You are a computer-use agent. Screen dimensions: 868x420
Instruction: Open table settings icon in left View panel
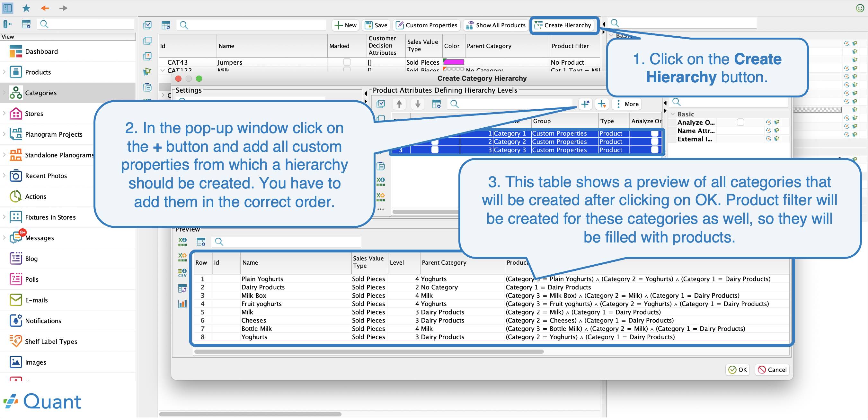coord(26,24)
